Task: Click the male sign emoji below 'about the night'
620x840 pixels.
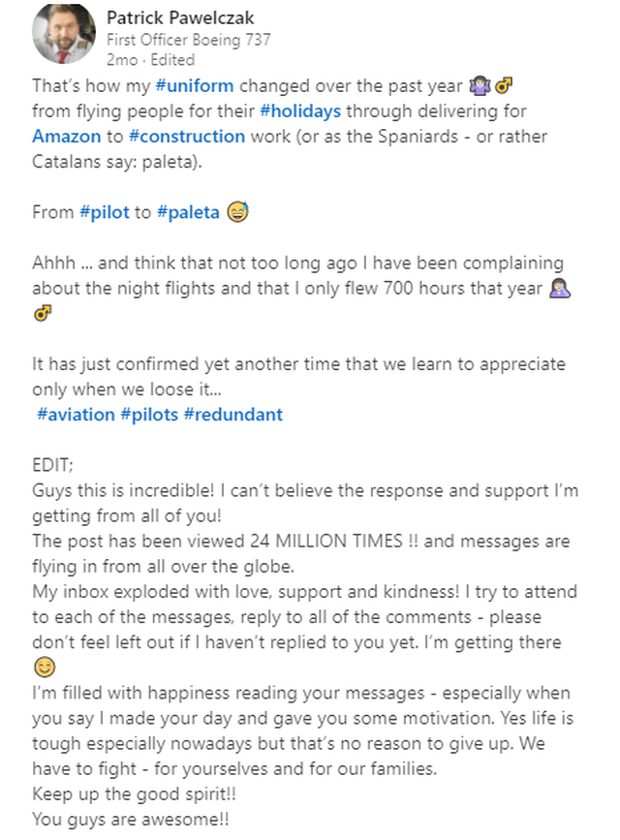Action: pyautogui.click(x=43, y=313)
